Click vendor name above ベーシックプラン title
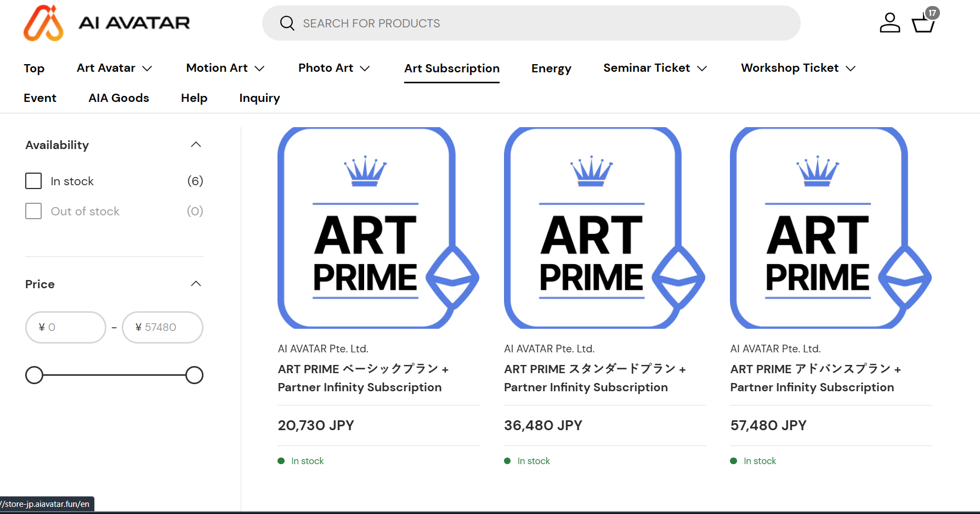This screenshot has width=980, height=514. point(323,349)
